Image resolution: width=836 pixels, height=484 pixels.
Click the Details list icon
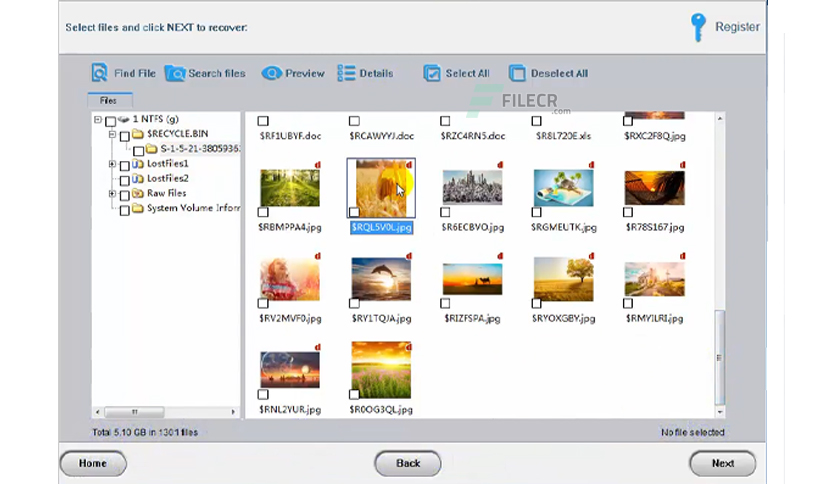tap(346, 73)
